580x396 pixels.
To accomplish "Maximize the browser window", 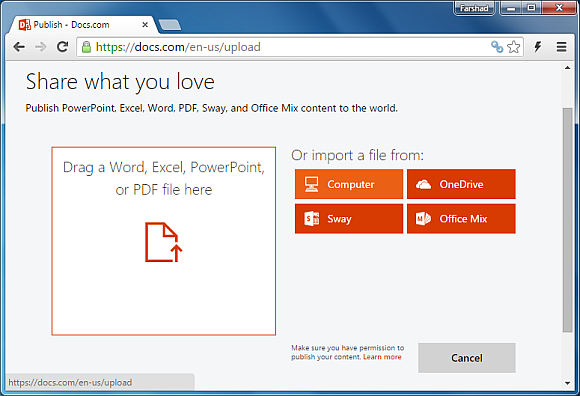I will point(532,8).
